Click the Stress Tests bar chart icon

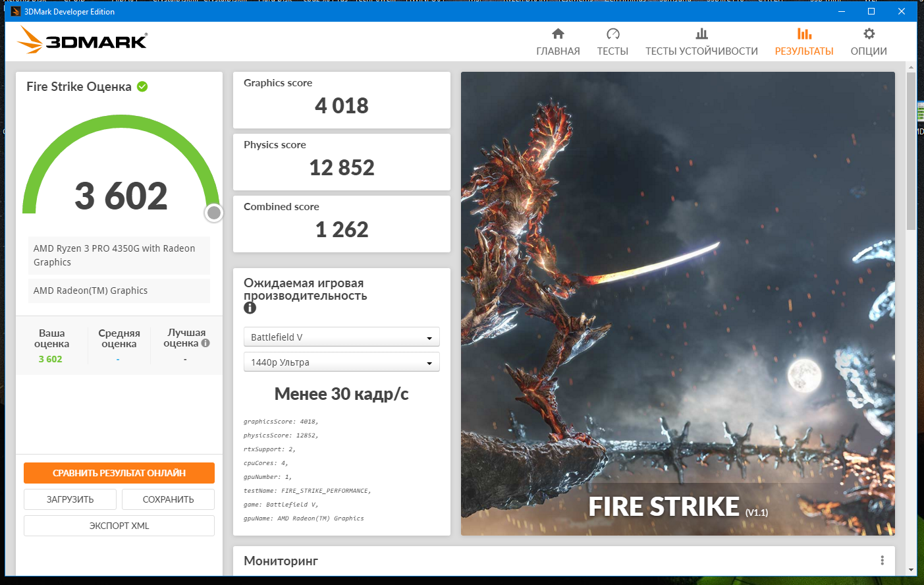[x=701, y=34]
